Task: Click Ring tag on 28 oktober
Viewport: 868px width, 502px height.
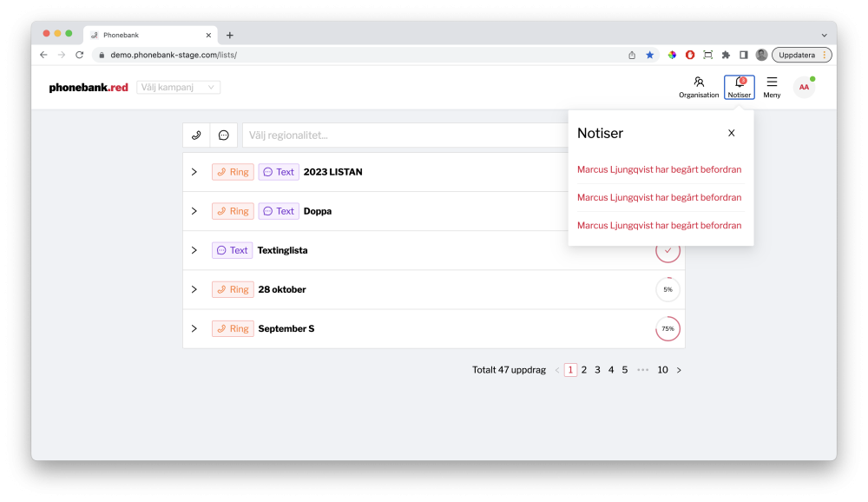Action: (x=232, y=289)
